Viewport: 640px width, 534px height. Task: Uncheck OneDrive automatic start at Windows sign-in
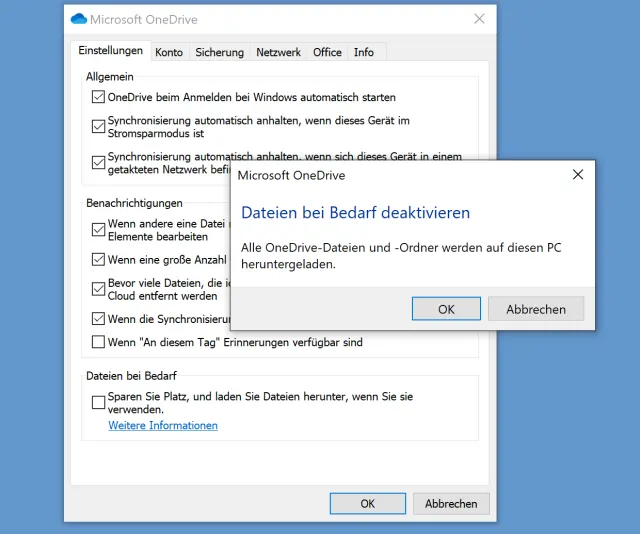[98, 98]
